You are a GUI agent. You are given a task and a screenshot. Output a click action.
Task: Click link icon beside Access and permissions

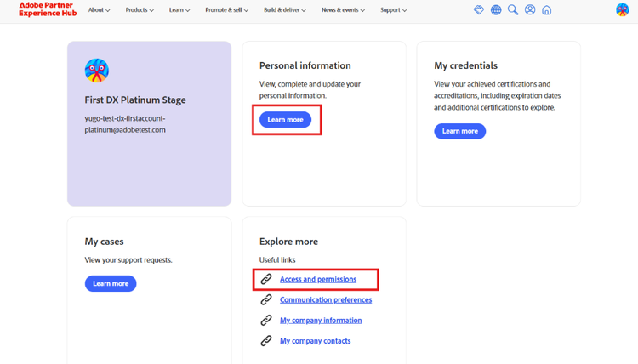tap(266, 279)
